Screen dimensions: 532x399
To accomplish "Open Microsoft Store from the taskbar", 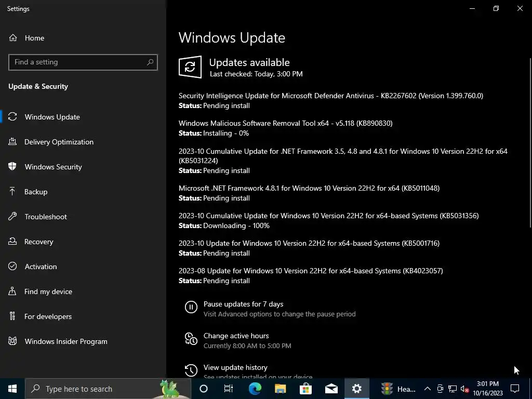I will point(305,389).
